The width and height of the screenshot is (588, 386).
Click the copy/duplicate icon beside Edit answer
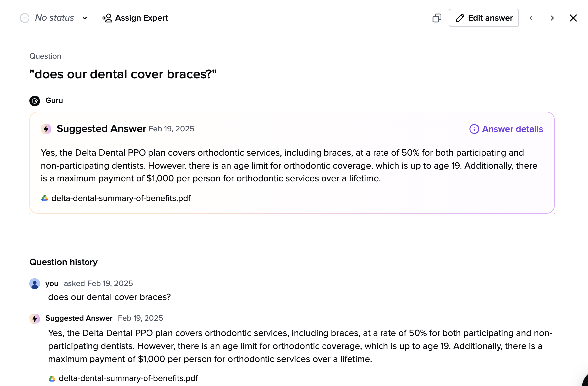click(x=437, y=18)
